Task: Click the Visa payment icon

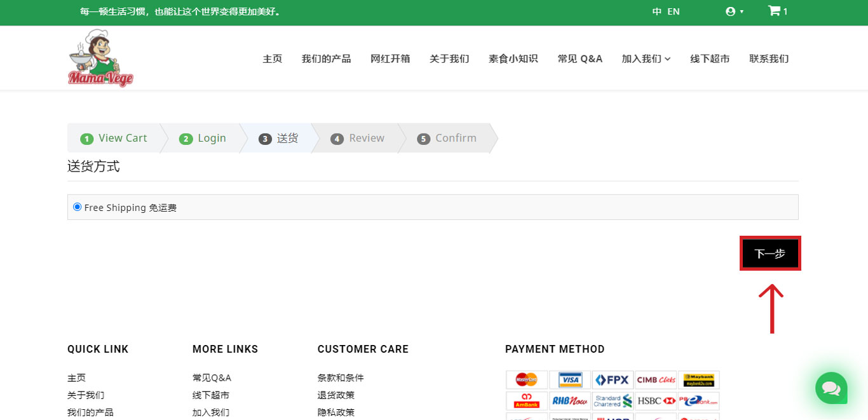Action: pyautogui.click(x=570, y=380)
